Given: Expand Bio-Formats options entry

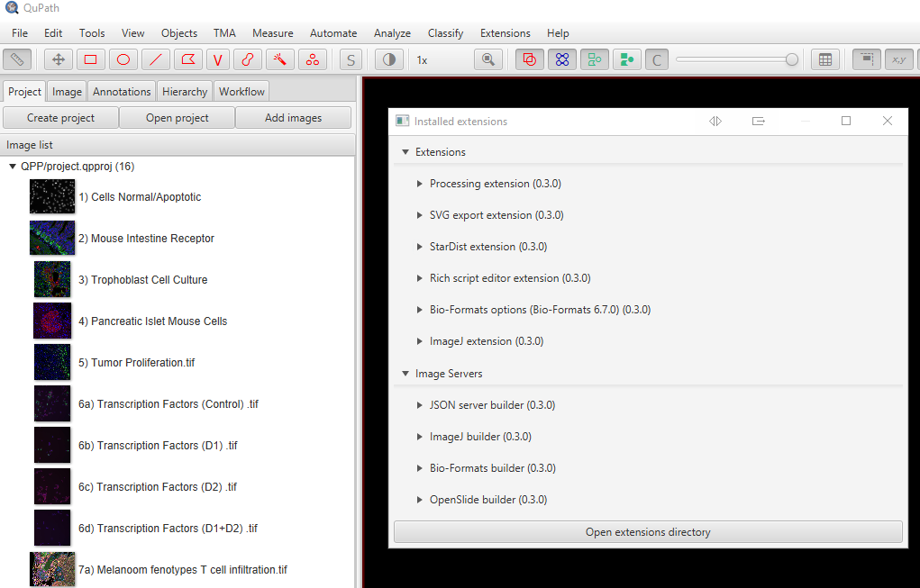Looking at the screenshot, I should point(420,310).
